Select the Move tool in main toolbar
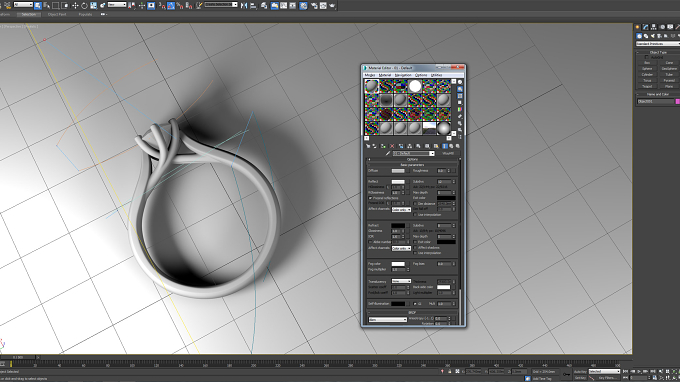Viewport: 680px width, 382px height. (x=75, y=5)
